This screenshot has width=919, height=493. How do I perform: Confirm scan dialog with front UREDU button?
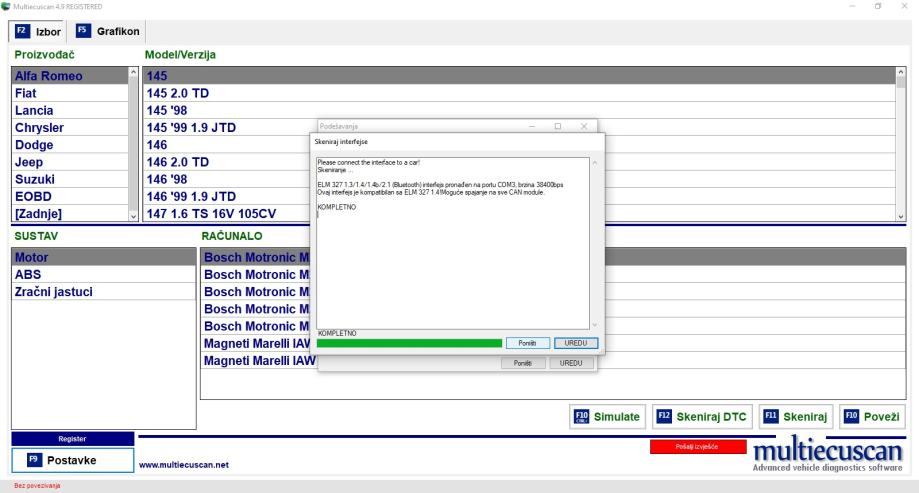[x=576, y=343]
